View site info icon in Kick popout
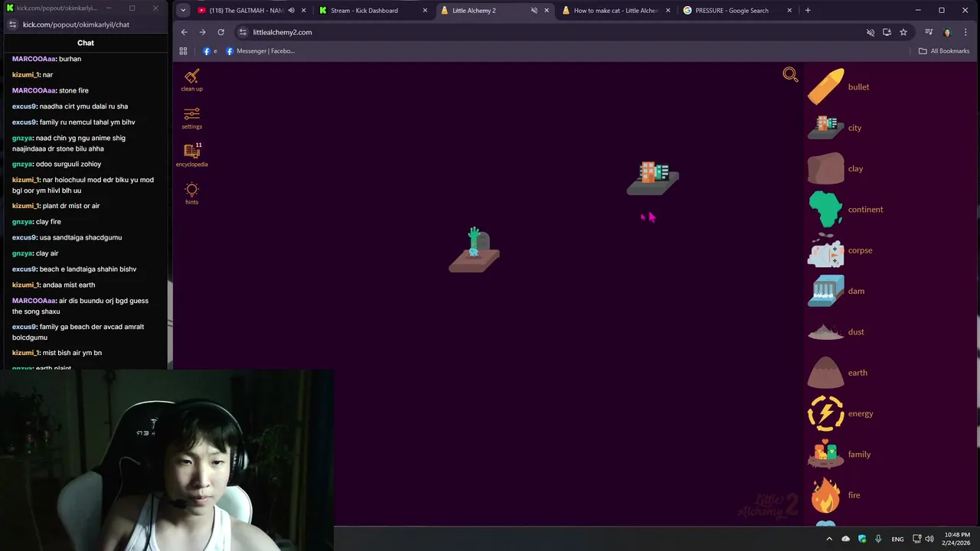This screenshot has height=551, width=980. tap(11, 24)
